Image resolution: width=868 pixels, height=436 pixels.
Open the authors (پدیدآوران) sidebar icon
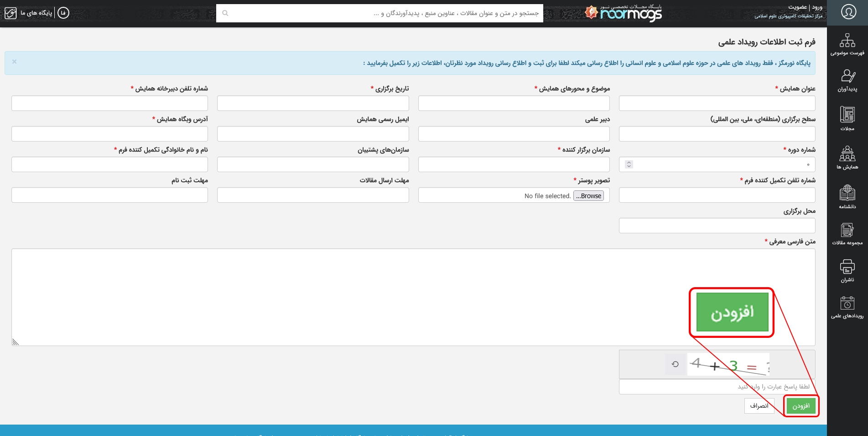847,80
